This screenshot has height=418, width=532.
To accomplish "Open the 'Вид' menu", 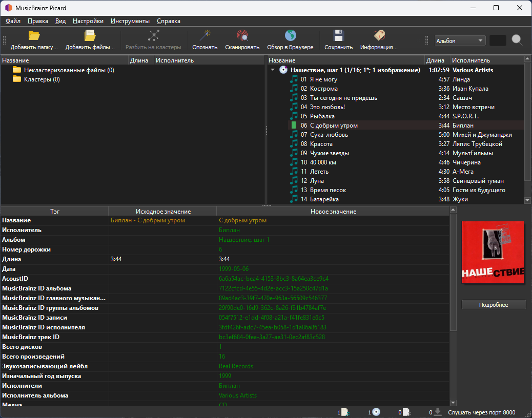I will tap(60, 21).
